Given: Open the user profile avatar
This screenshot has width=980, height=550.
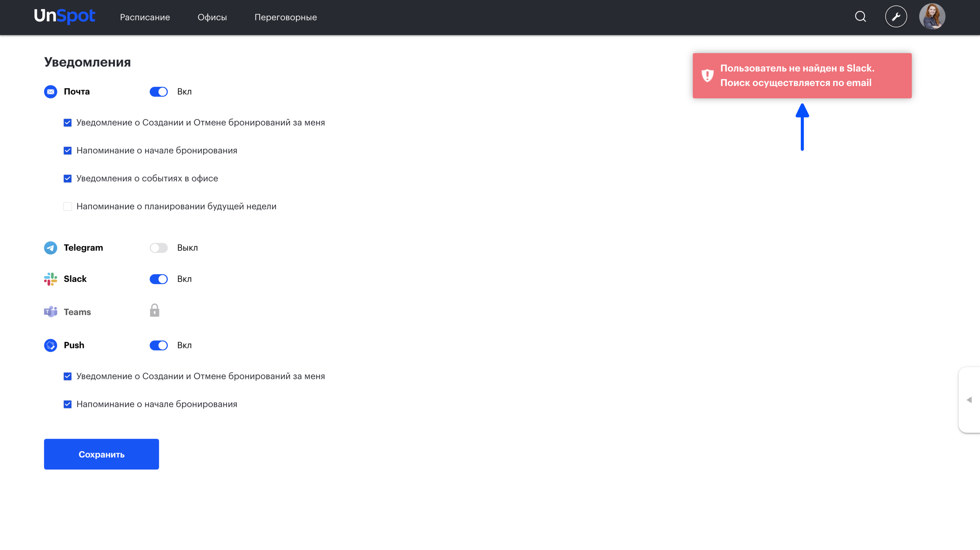Looking at the screenshot, I should click(932, 17).
